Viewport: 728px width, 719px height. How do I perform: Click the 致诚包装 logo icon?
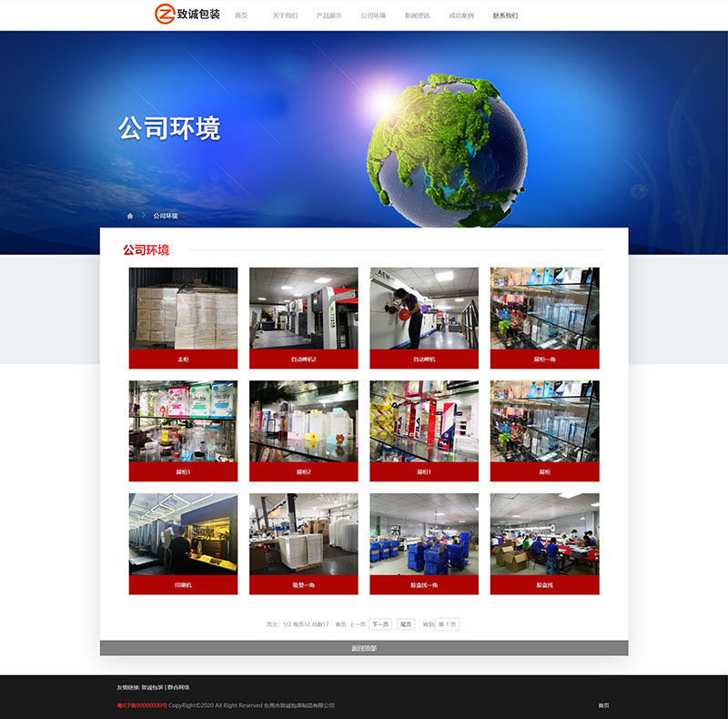pyautogui.click(x=164, y=15)
